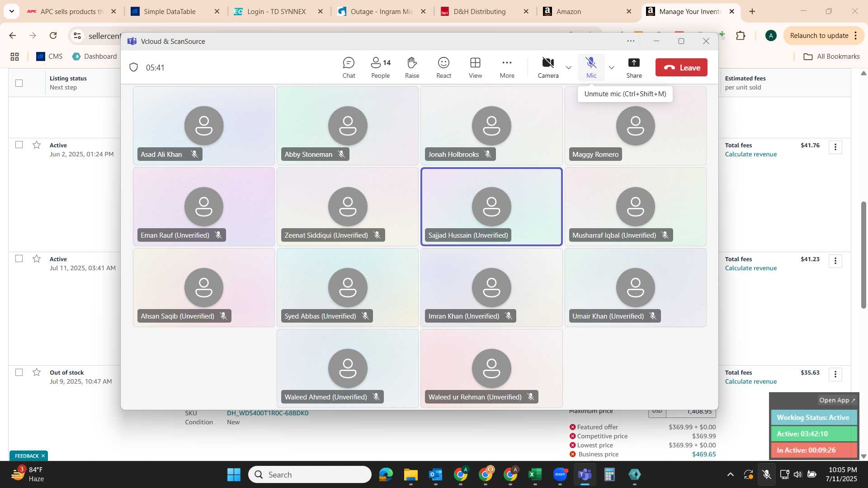
Task: Open the taskbar volume control
Action: click(x=797, y=474)
